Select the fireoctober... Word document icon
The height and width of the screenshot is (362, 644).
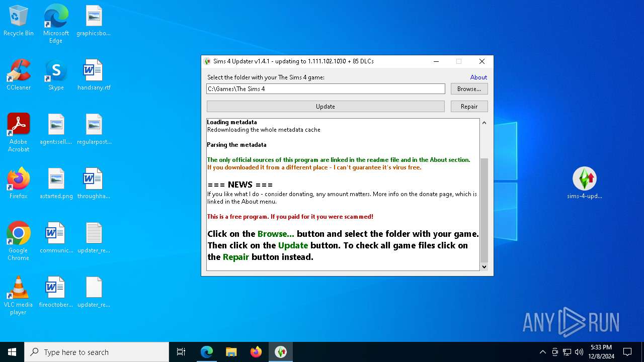click(x=56, y=293)
